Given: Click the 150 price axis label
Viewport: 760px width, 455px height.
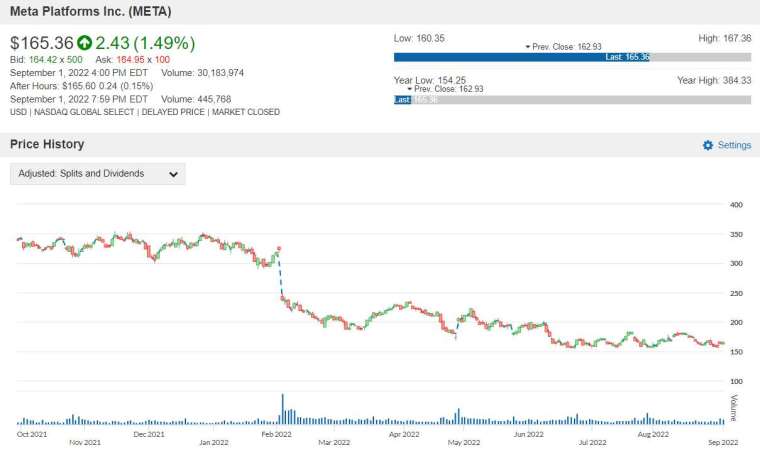Looking at the screenshot, I should pyautogui.click(x=736, y=352).
